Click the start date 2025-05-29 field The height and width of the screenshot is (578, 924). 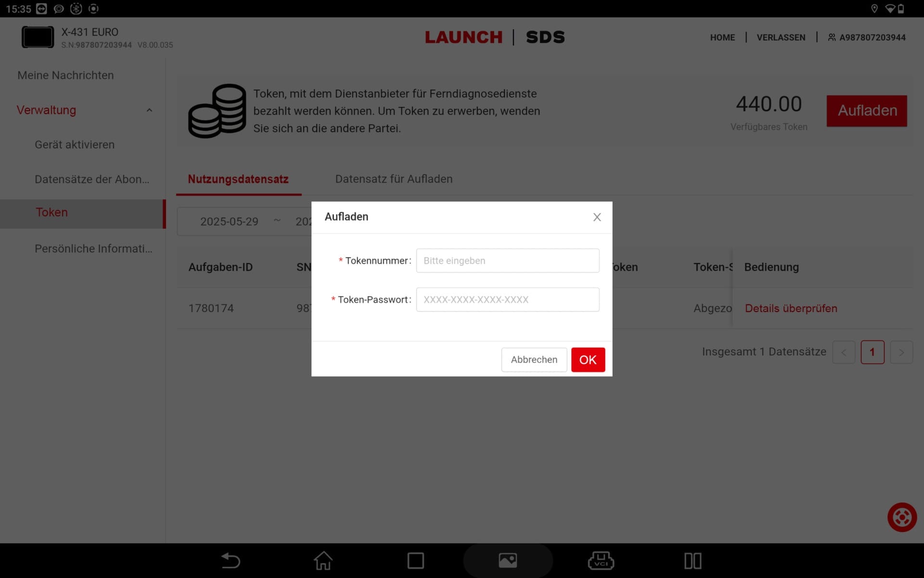(x=229, y=222)
